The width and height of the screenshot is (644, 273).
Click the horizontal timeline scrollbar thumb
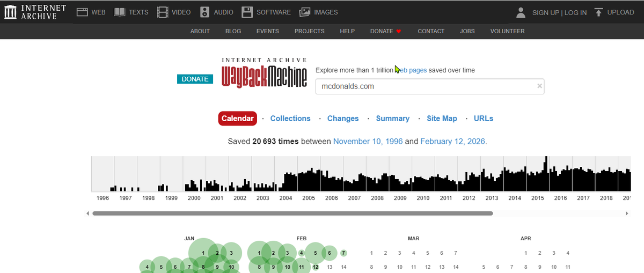tap(292, 213)
